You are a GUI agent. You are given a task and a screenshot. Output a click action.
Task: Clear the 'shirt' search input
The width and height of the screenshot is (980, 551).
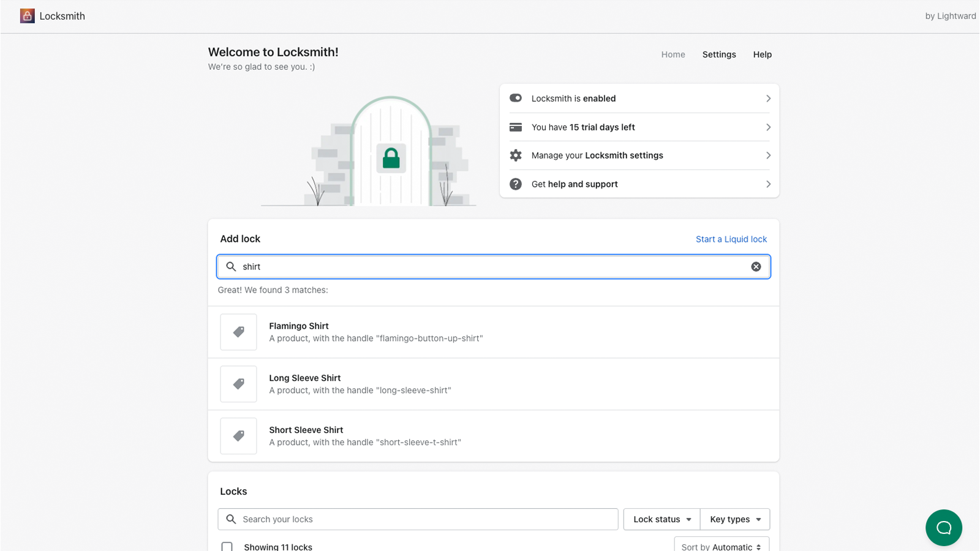click(755, 266)
